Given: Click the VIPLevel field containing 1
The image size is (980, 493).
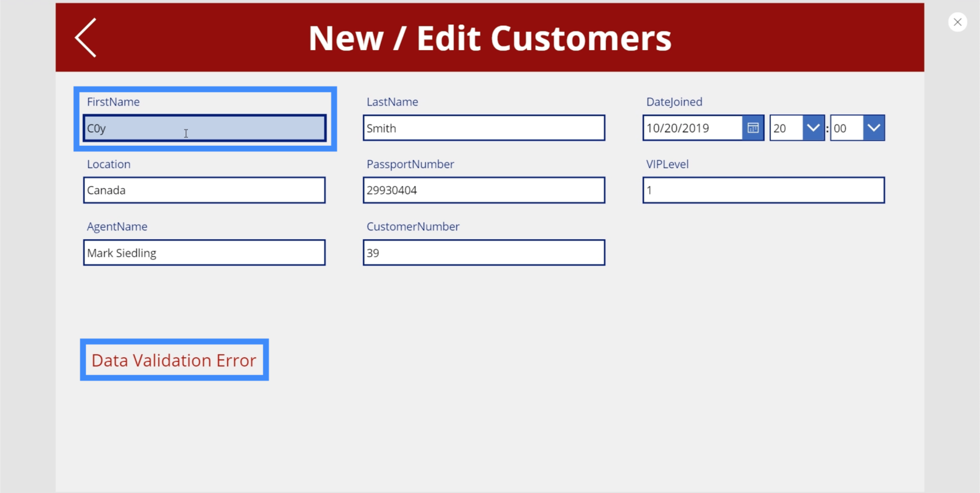Looking at the screenshot, I should click(x=764, y=190).
